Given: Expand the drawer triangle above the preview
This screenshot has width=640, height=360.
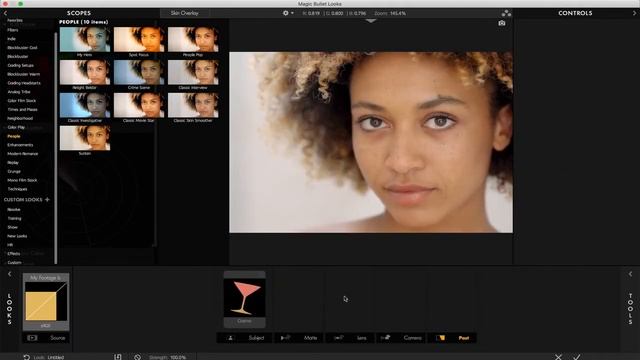Looking at the screenshot, I should click(x=371, y=21).
